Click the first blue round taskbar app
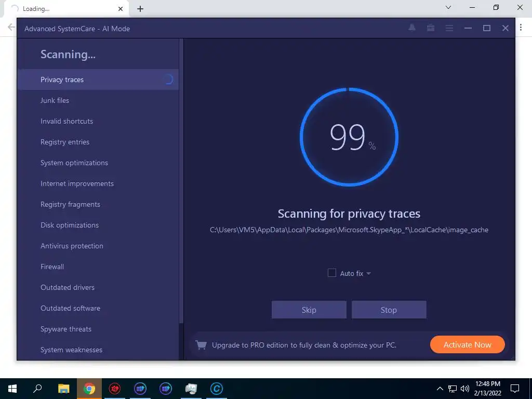Viewport: 532px width, 399px height. click(140, 389)
